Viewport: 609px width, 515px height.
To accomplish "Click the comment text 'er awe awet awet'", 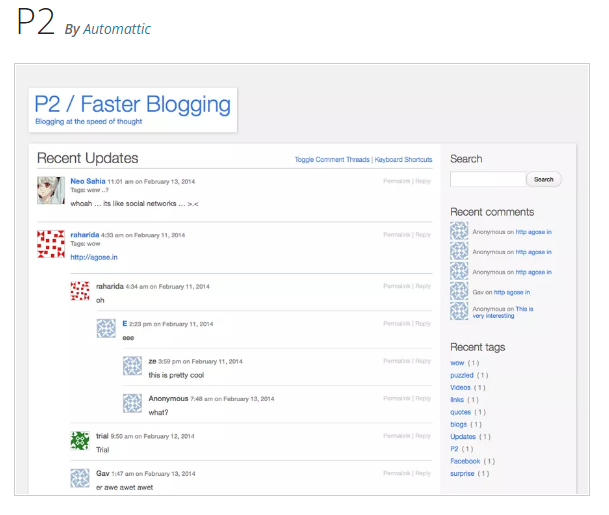I will pos(125,487).
